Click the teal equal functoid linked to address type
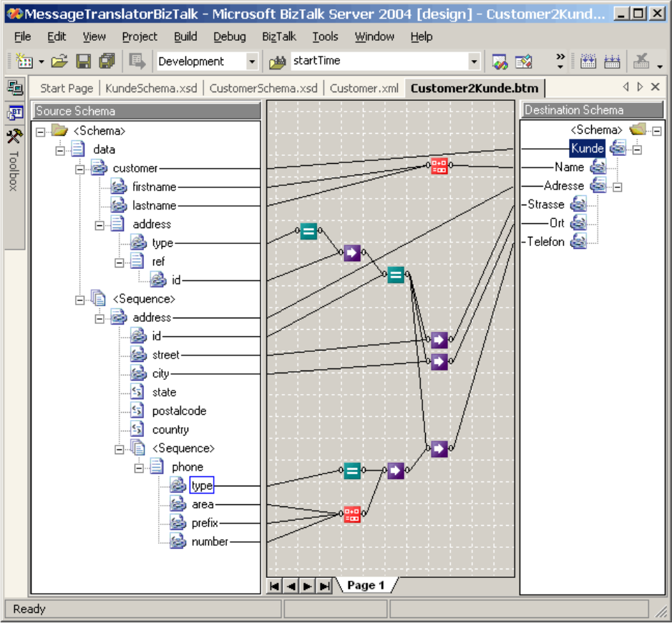Viewport: 672px width, 623px height. tap(308, 231)
